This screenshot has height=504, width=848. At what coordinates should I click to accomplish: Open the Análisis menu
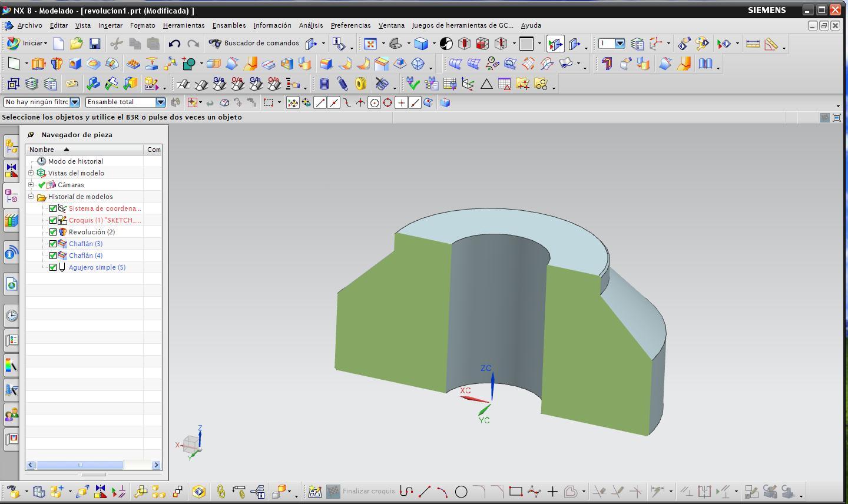pos(311,25)
